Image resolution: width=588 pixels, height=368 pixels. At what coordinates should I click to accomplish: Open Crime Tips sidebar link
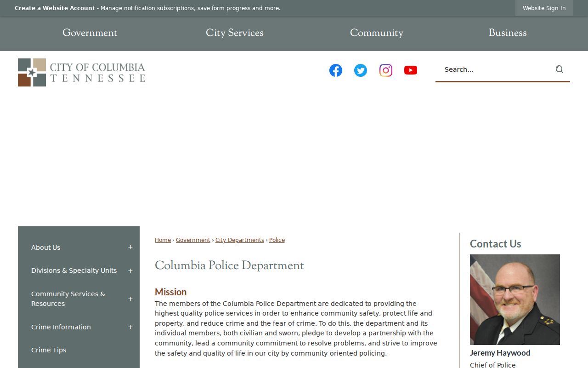(49, 350)
